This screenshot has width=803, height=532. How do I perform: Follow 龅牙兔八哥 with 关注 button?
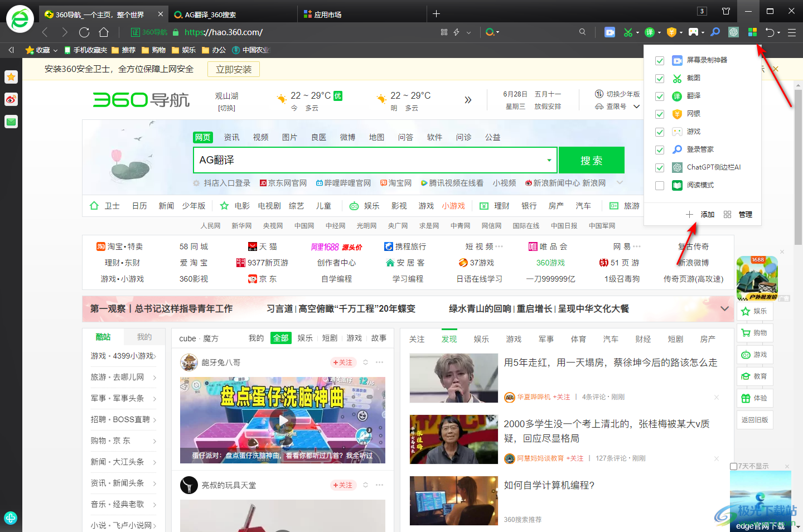[x=343, y=362]
